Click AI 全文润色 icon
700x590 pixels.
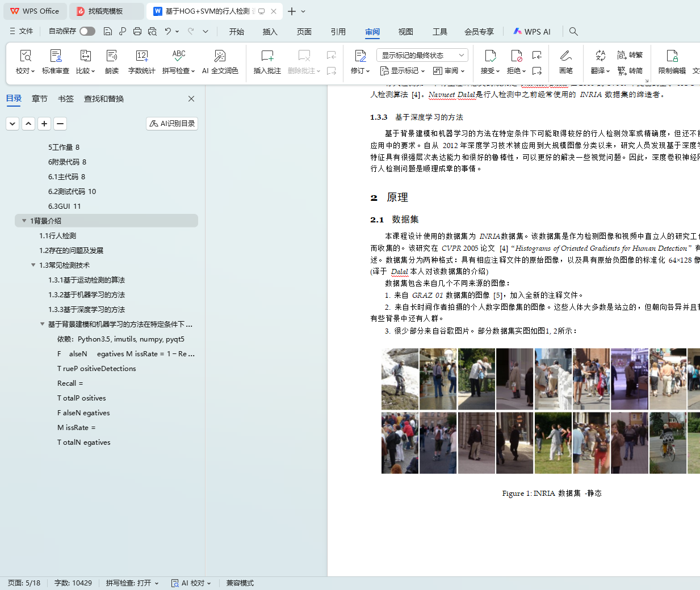(x=220, y=56)
